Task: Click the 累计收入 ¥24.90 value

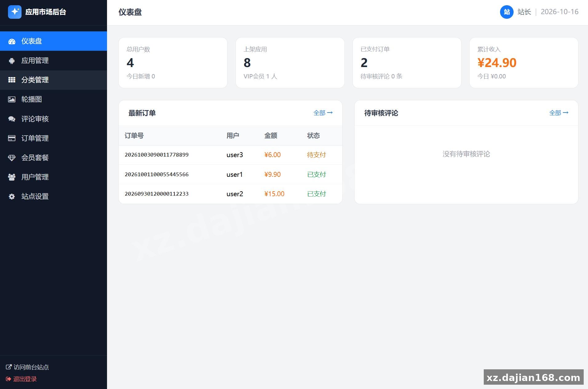Action: [x=497, y=63]
